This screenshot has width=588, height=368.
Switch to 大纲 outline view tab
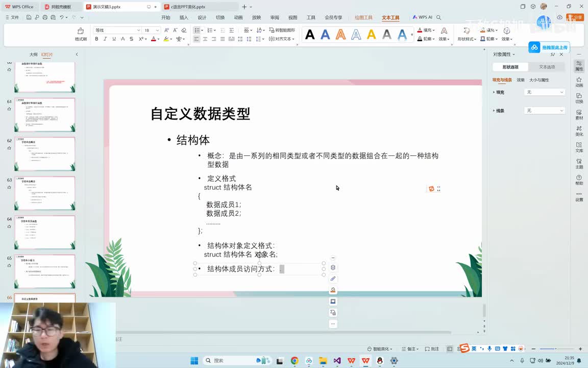coord(33,55)
